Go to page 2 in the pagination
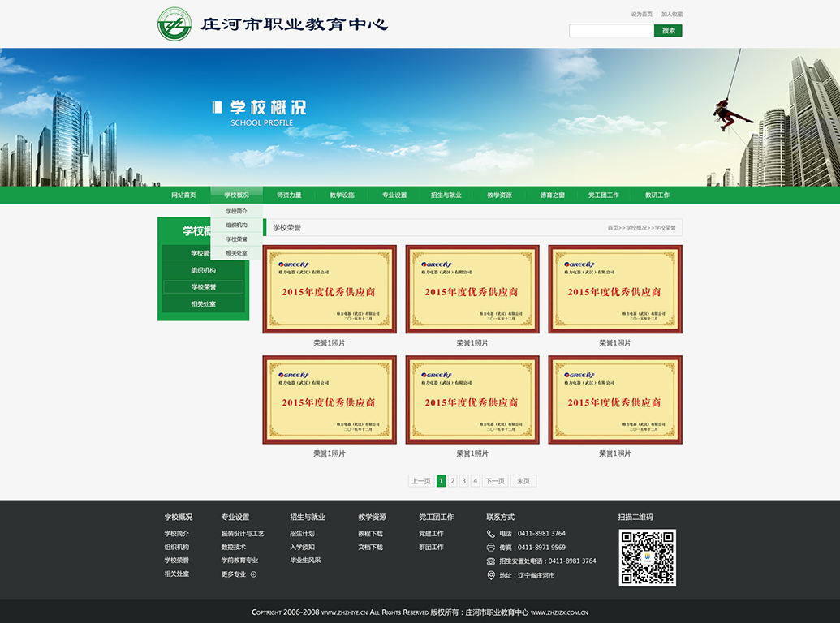This screenshot has height=623, width=840. [453, 481]
